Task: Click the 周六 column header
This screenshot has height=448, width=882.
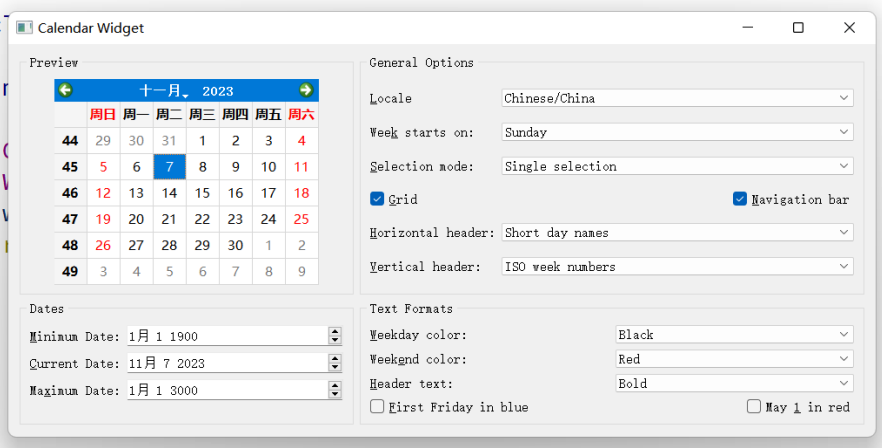Action: (x=302, y=115)
